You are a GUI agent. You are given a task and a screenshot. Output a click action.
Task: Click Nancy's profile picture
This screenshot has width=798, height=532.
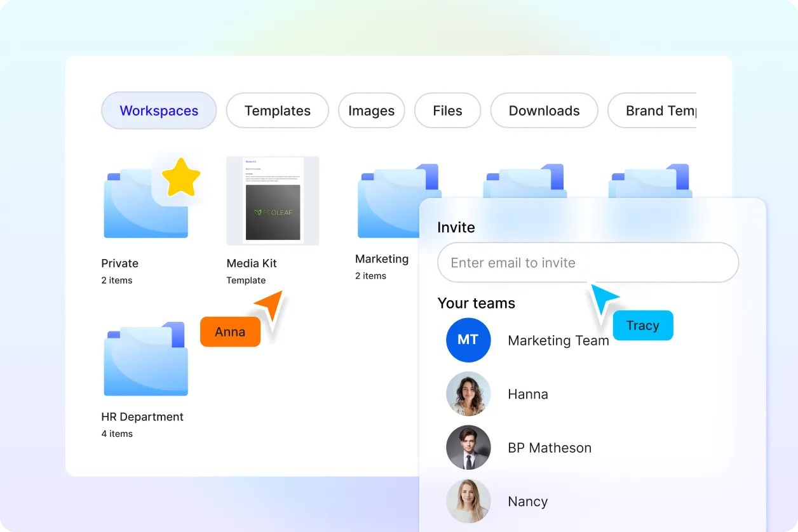click(x=468, y=502)
